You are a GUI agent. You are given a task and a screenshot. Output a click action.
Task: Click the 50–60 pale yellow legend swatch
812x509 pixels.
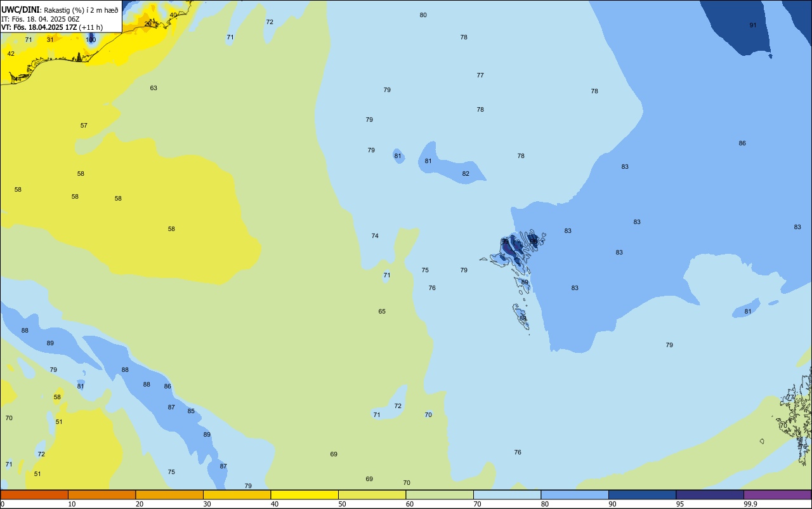point(372,494)
